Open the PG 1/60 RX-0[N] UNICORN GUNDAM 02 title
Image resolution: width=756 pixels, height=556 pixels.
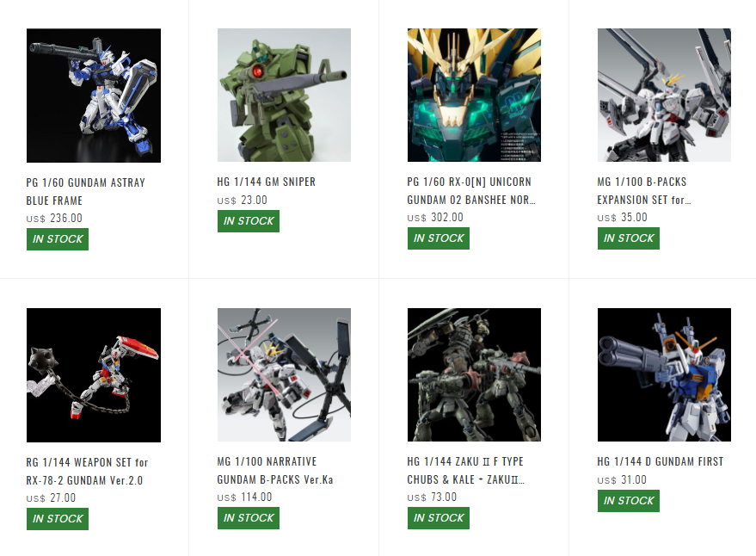[x=471, y=191]
